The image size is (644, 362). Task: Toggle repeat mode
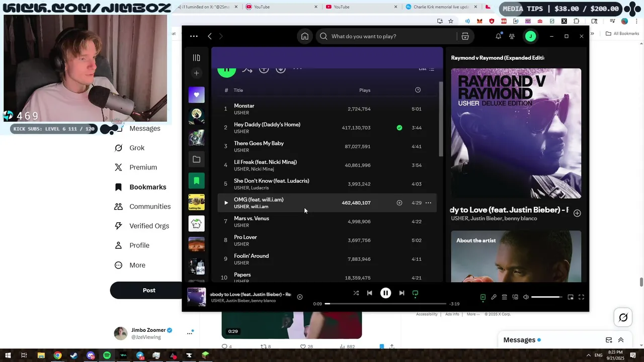(x=415, y=293)
